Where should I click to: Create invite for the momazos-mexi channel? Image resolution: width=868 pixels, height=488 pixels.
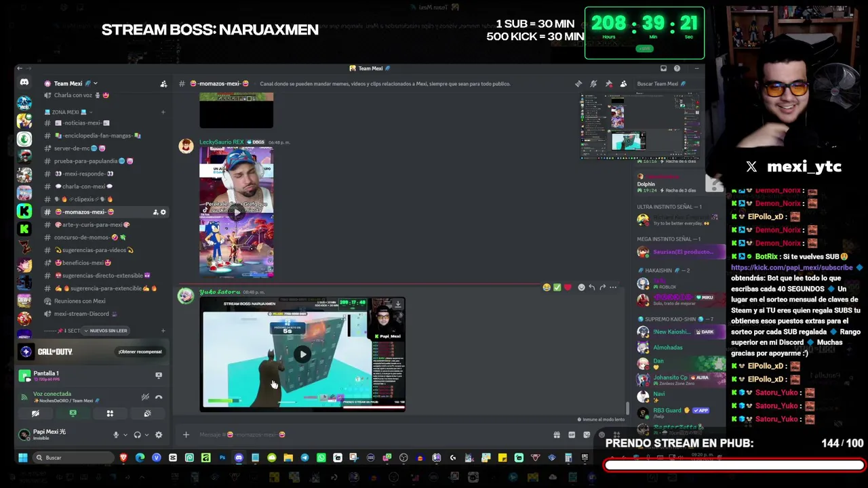click(155, 212)
